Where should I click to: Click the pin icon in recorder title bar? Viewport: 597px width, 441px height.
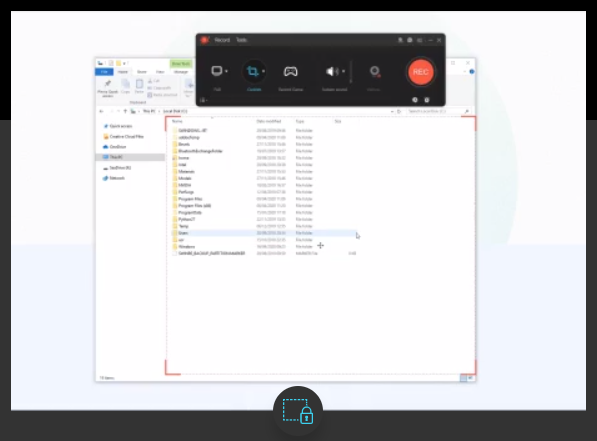coord(400,40)
